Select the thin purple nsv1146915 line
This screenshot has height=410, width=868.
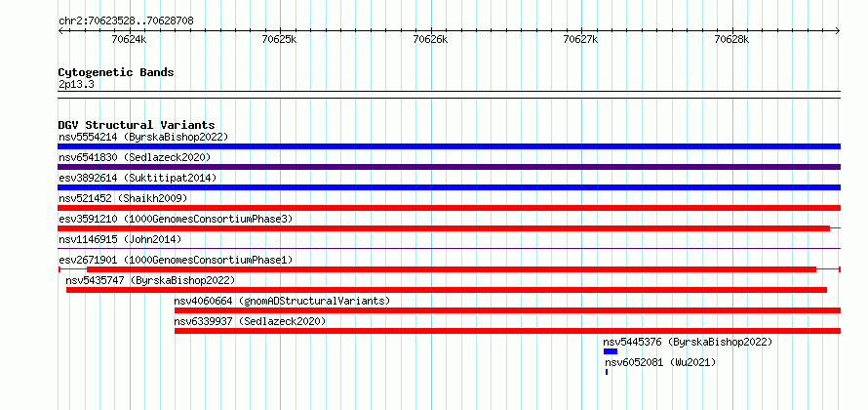449,248
